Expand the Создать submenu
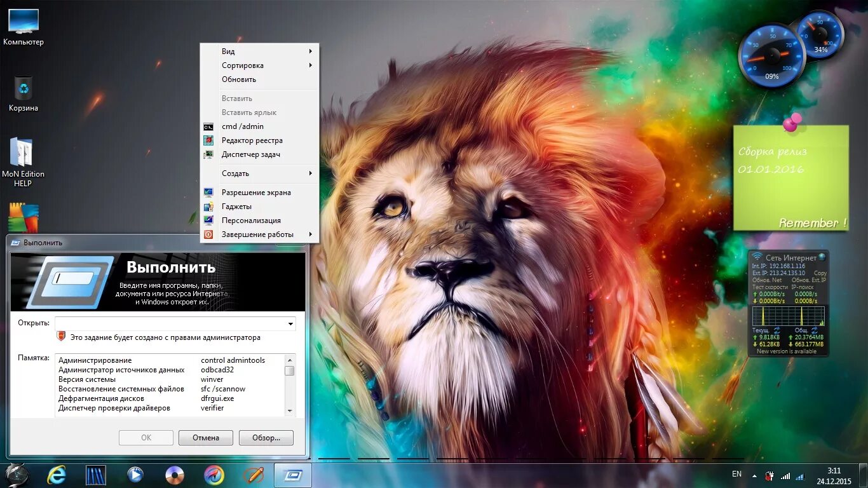The width and height of the screenshot is (868, 488). tap(259, 173)
